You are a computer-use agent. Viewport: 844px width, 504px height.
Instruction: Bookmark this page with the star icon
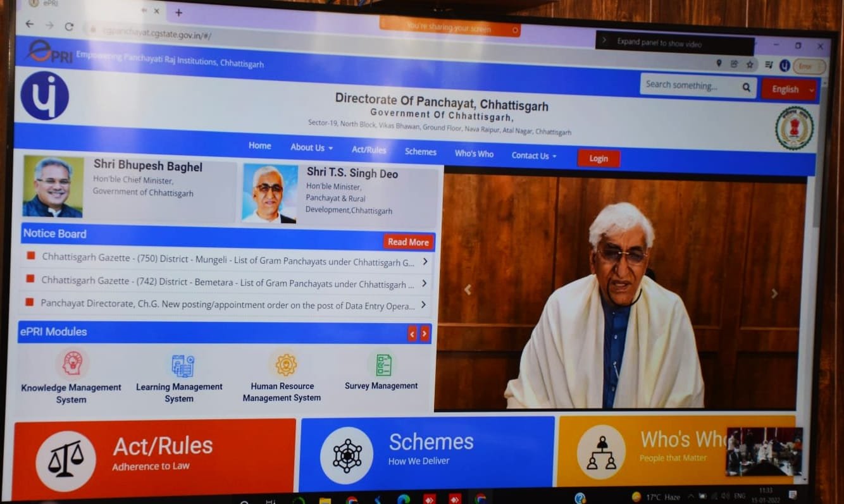coord(750,64)
